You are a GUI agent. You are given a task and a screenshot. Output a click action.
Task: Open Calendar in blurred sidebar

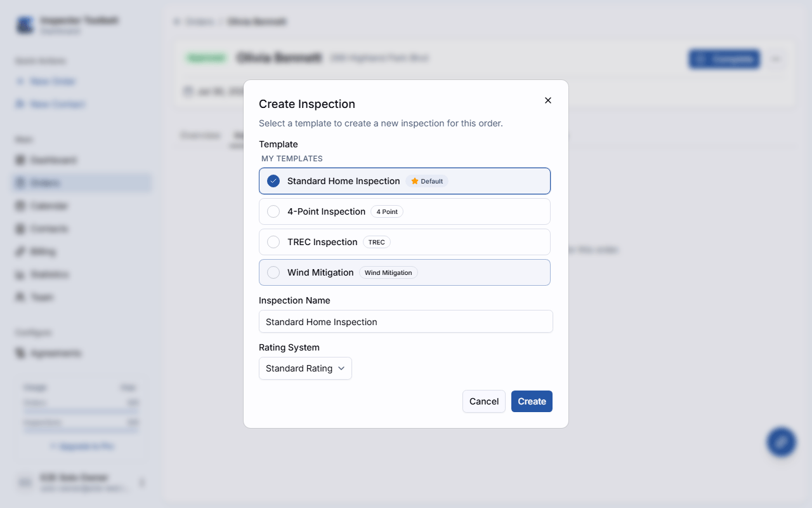82,206
